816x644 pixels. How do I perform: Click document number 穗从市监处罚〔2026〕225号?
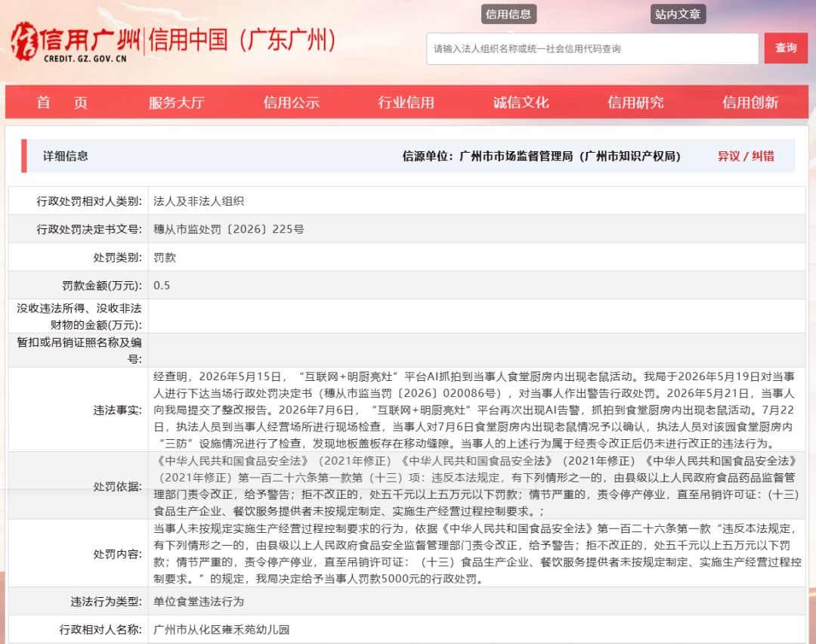click(x=229, y=229)
